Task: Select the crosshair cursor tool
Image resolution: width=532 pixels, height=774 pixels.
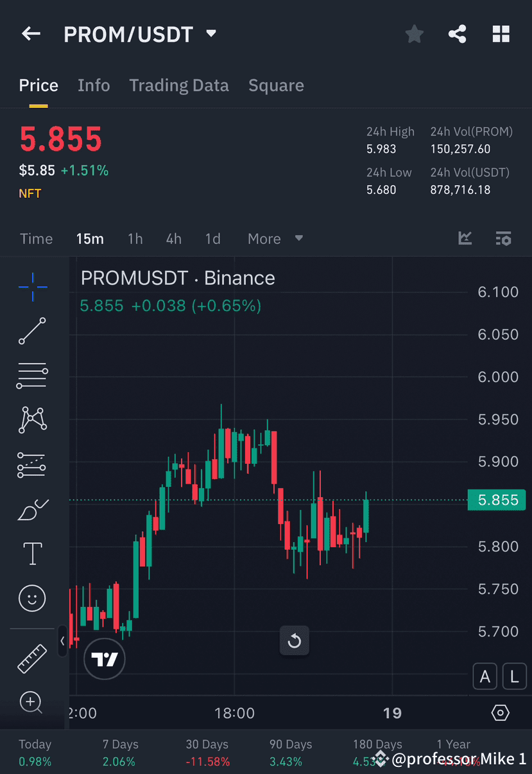Action: coord(32,287)
